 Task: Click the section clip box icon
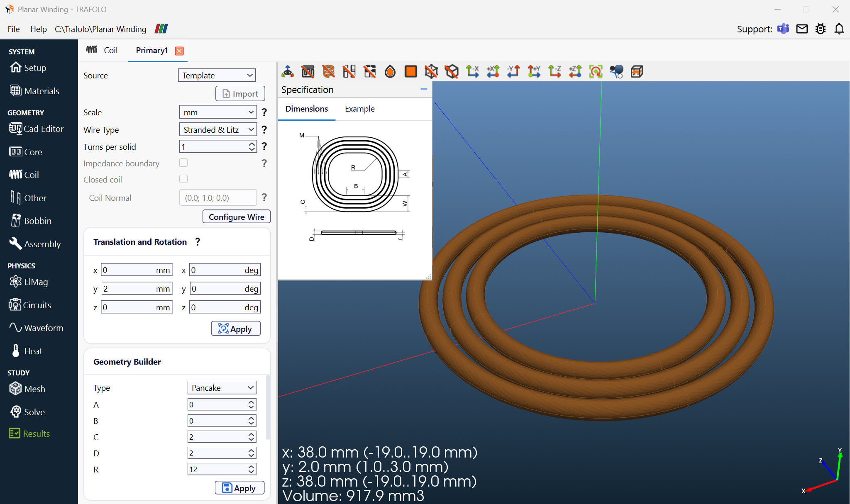(x=637, y=71)
